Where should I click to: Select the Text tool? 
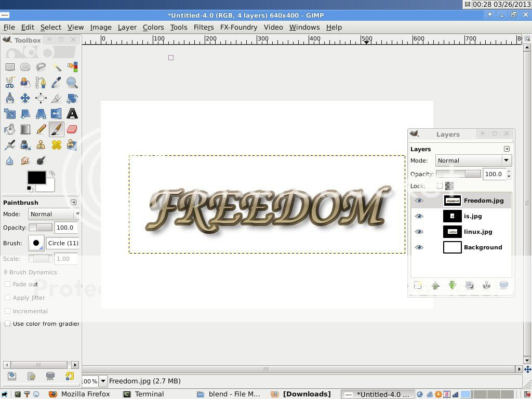[72, 114]
